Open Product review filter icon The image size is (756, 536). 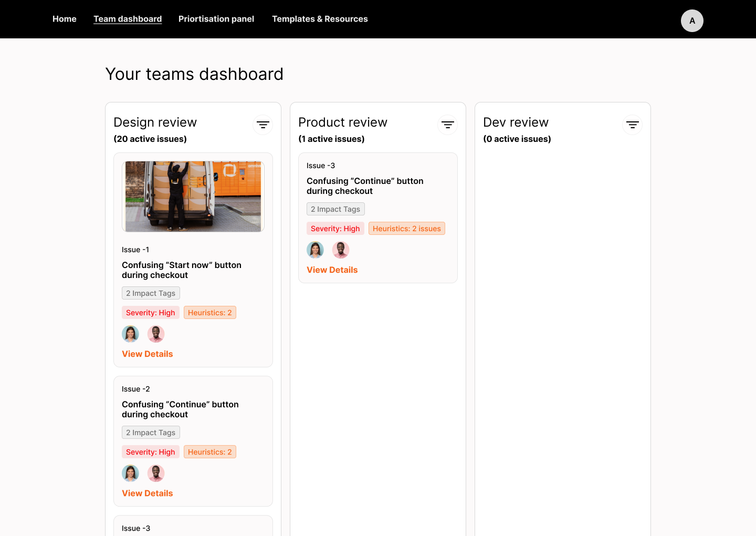(x=448, y=125)
